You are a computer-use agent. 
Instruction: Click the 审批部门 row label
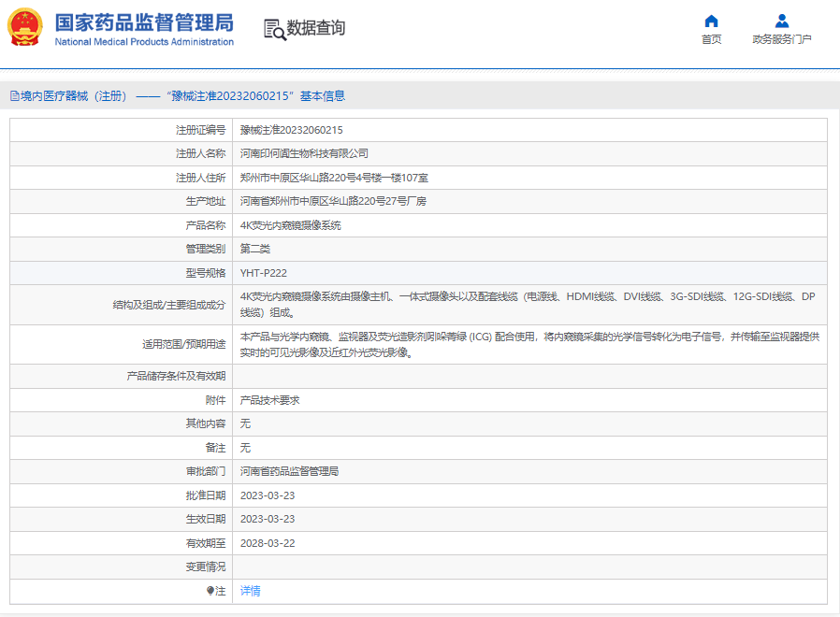(x=206, y=471)
